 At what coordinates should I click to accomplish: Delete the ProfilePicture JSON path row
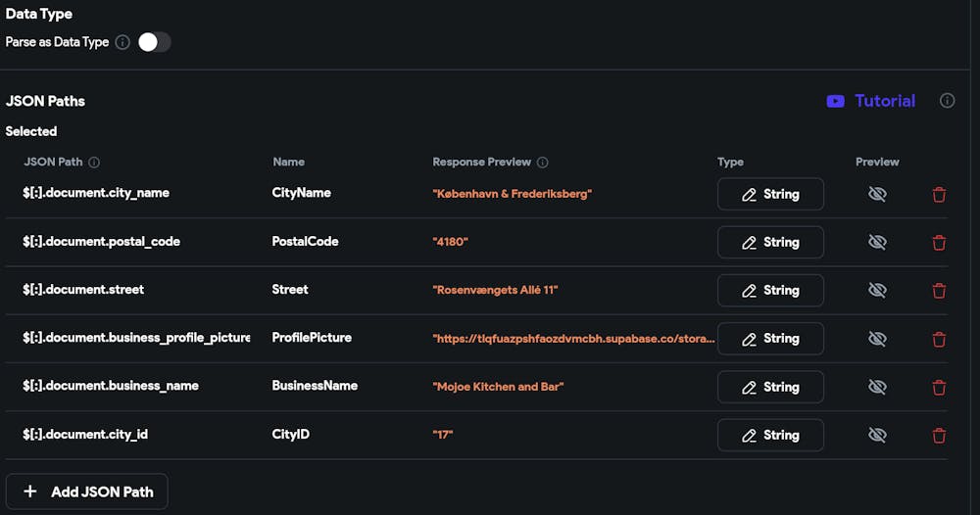click(x=939, y=339)
